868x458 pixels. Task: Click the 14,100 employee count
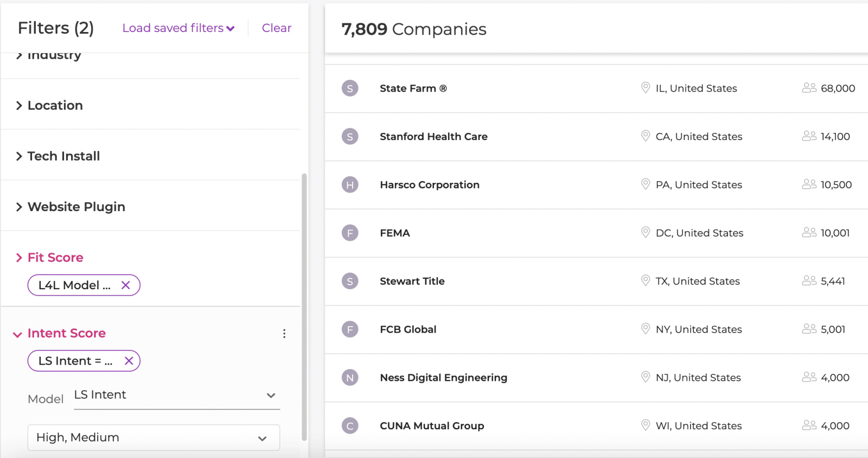coord(835,136)
